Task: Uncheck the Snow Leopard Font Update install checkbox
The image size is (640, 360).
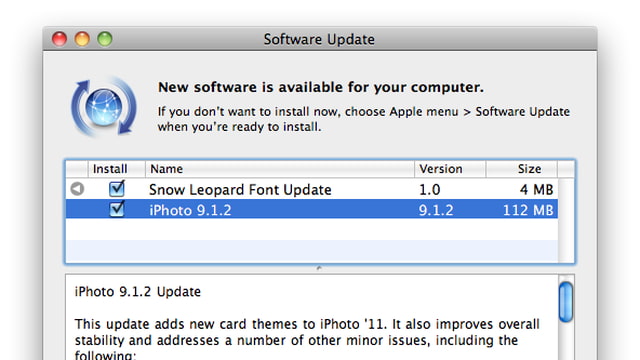Action: 117,189
